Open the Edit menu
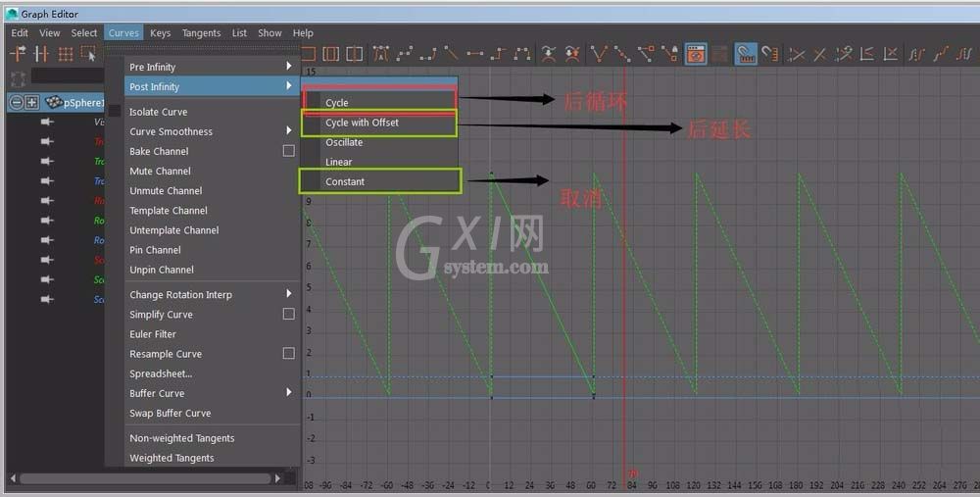 tap(20, 32)
